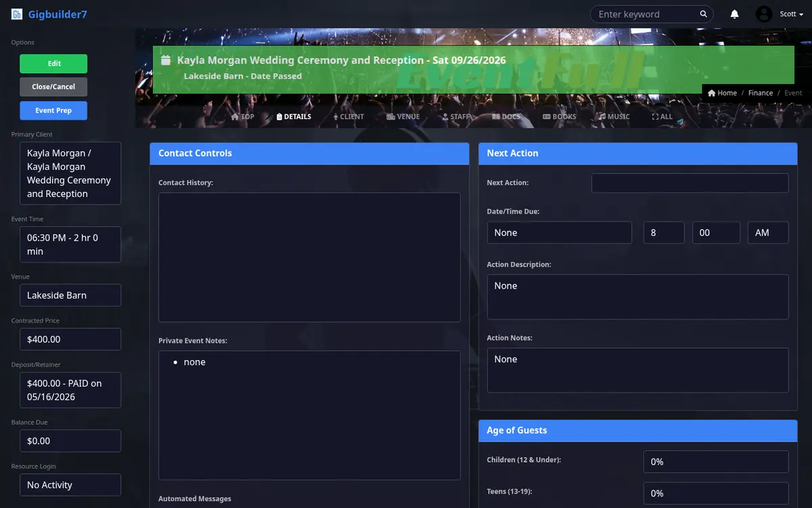Click the Primary Client Kayla Morgan box
The height and width of the screenshot is (508, 812).
point(70,173)
